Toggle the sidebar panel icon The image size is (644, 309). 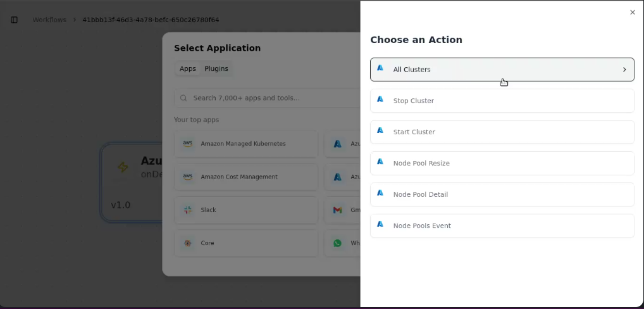click(x=14, y=20)
